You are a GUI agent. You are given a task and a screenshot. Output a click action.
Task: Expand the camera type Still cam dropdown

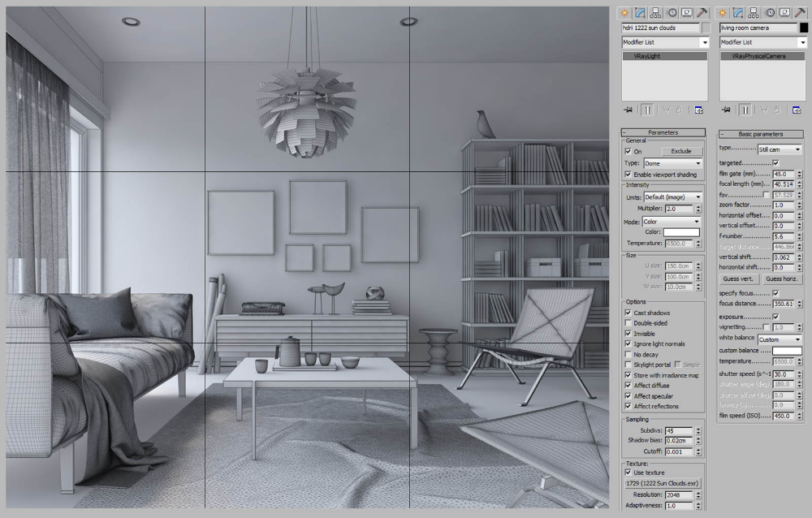click(x=780, y=149)
